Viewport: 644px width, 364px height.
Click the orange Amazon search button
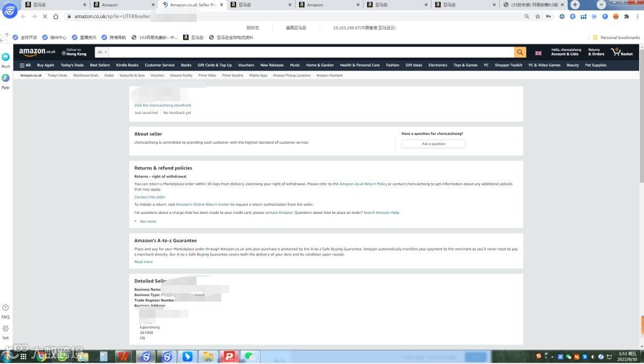tap(520, 52)
